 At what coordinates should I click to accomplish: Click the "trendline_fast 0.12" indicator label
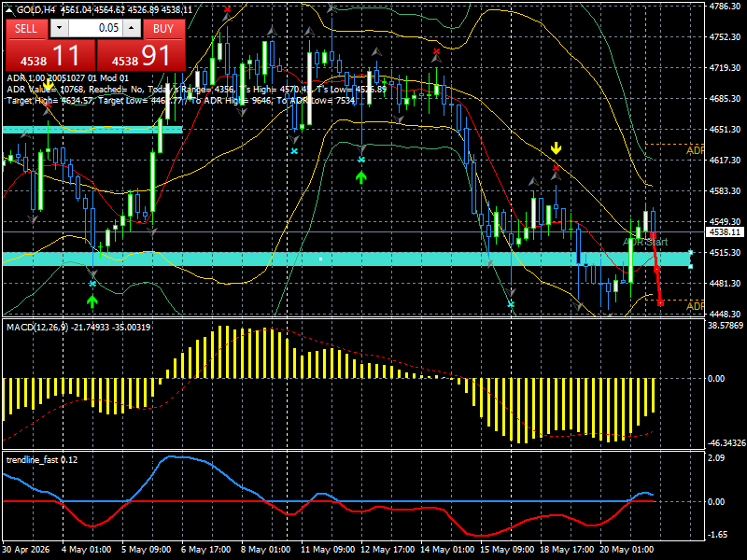[42, 459]
